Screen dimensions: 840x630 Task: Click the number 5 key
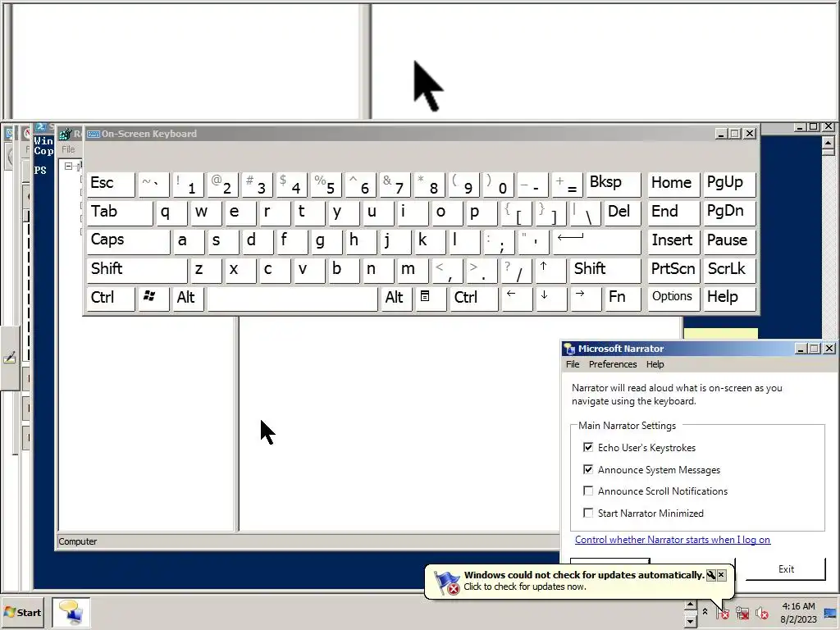(326, 185)
